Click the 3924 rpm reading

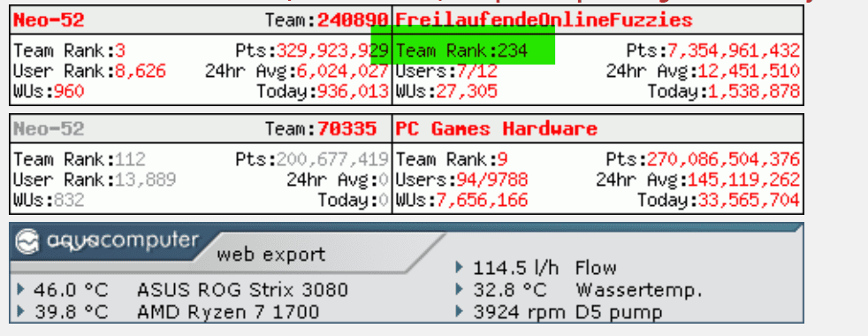(520, 312)
